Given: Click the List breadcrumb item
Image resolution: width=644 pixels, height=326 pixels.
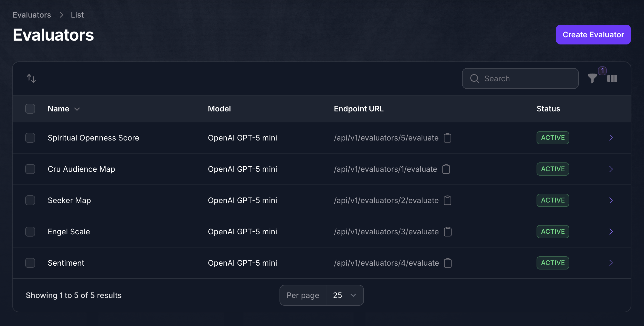Looking at the screenshot, I should click(x=77, y=15).
